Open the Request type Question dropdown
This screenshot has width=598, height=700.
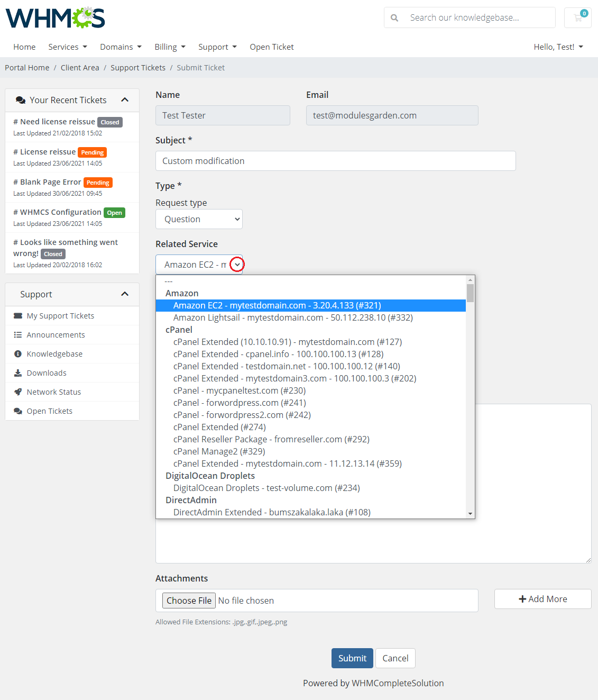[x=199, y=219]
